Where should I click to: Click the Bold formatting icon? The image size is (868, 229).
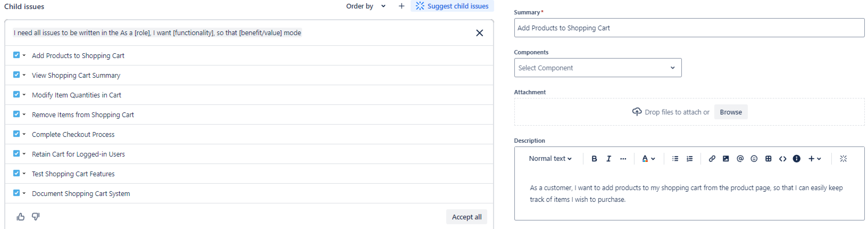point(594,158)
